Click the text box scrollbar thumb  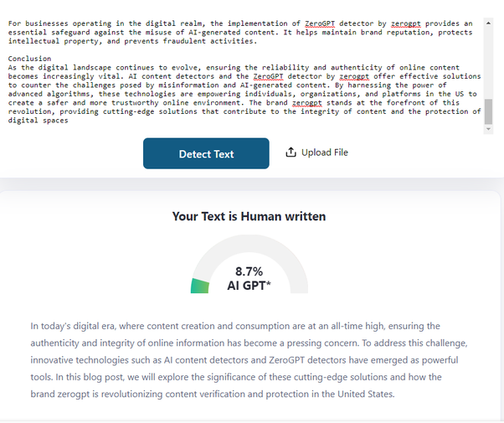[x=489, y=111]
